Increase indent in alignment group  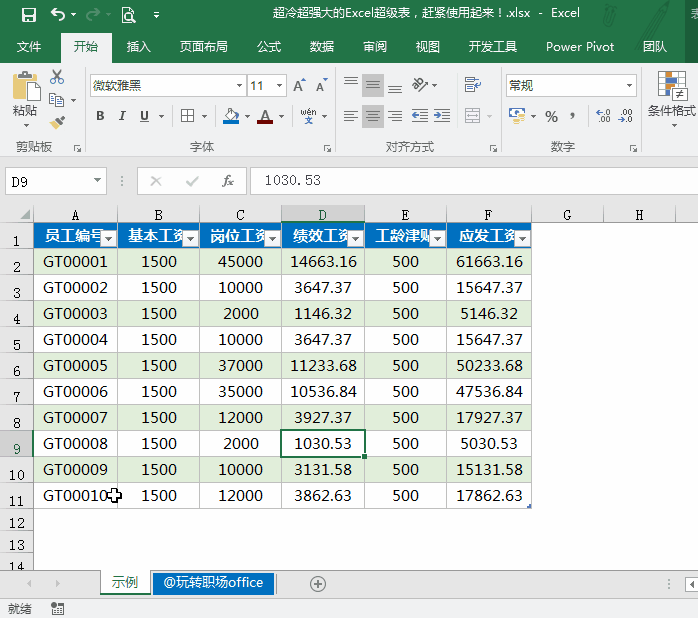tap(442, 116)
